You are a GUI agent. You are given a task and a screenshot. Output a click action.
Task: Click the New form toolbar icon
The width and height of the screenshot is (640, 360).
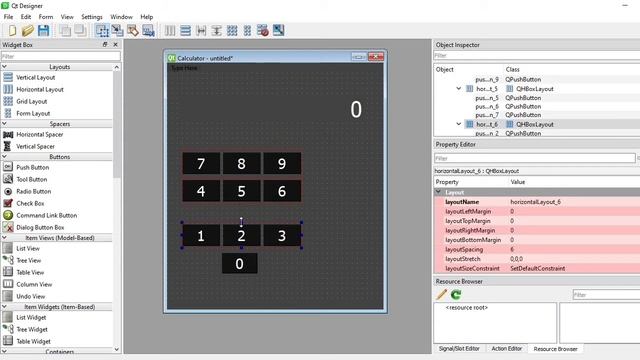click(12, 31)
